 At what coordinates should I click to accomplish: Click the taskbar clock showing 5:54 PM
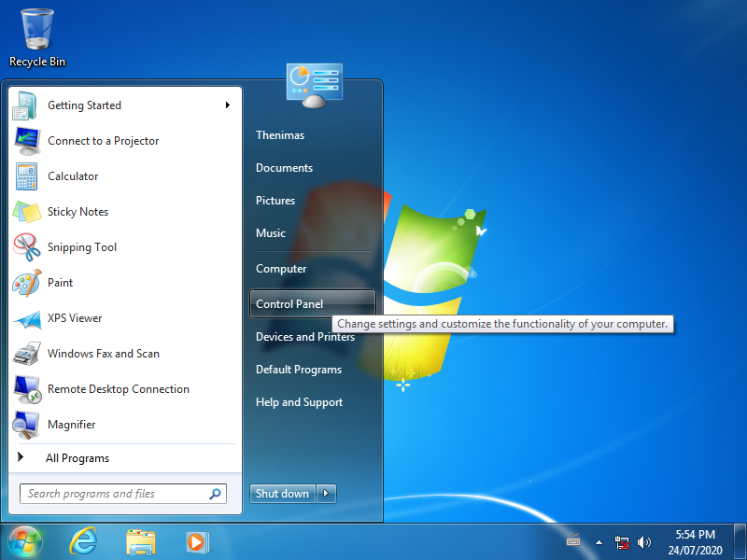point(695,542)
